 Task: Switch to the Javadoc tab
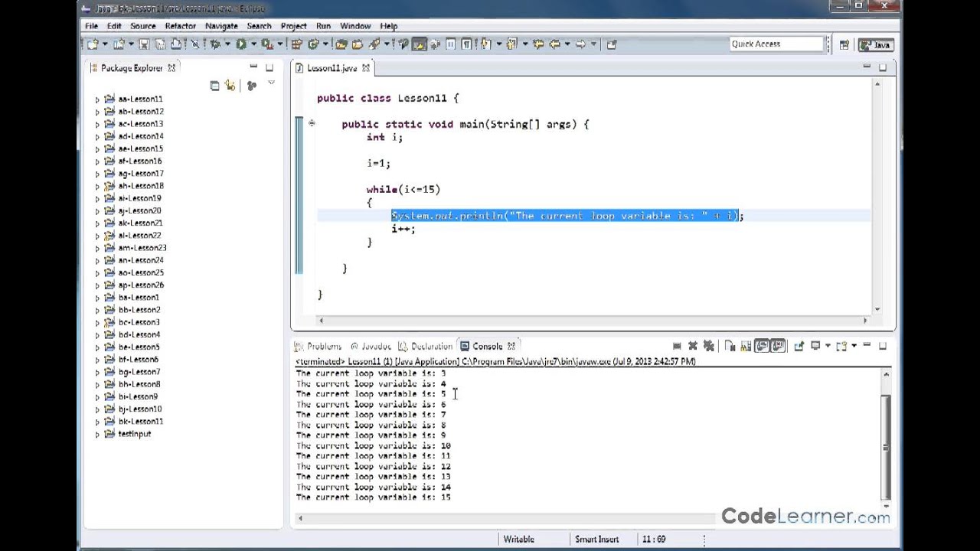point(371,346)
